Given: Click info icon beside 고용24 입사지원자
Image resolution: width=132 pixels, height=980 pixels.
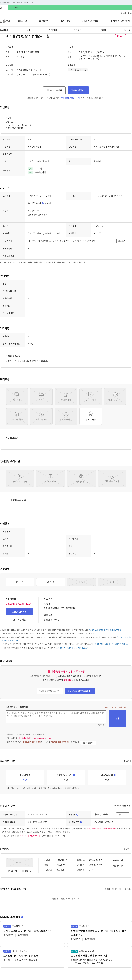Looking at the screenshot, I should [x=115, y=775].
